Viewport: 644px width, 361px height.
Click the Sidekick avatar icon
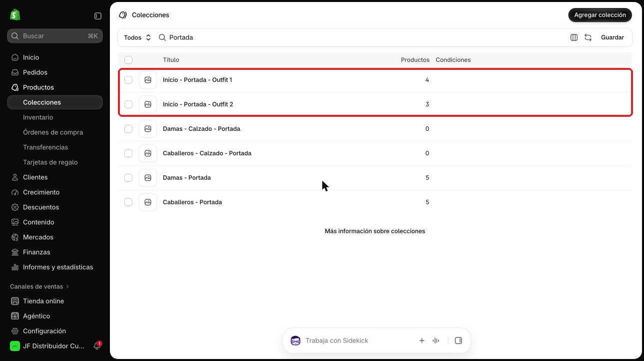[295, 341]
